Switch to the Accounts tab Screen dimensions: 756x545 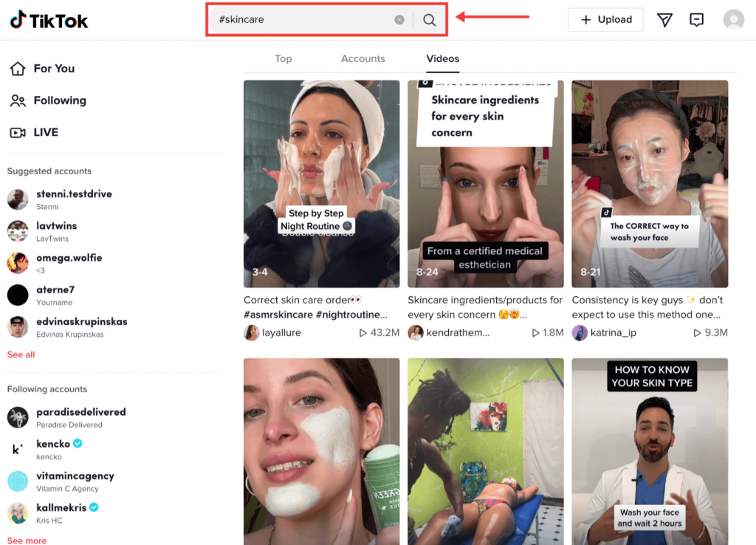[362, 59]
